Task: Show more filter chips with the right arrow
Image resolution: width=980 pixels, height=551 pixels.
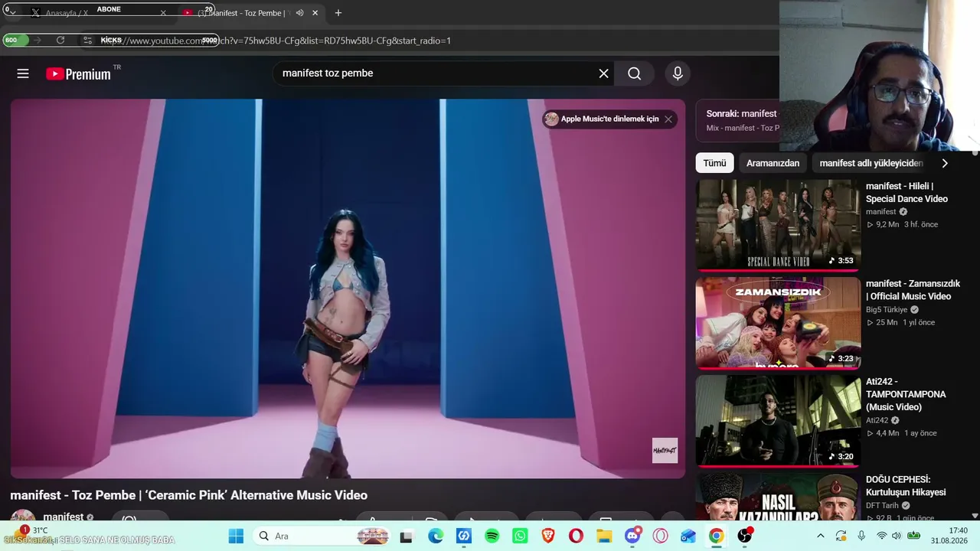Action: click(945, 163)
